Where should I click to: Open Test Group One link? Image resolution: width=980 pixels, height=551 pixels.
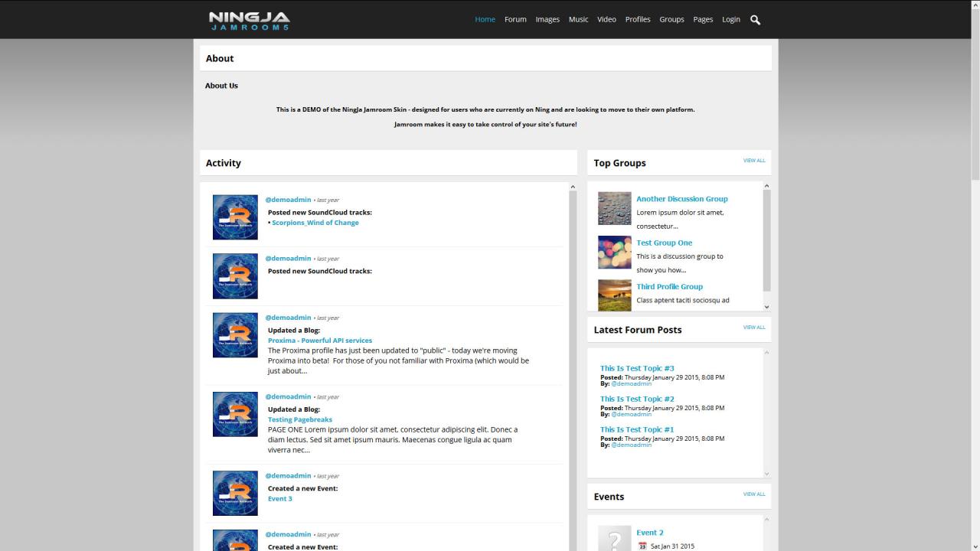[x=664, y=243]
